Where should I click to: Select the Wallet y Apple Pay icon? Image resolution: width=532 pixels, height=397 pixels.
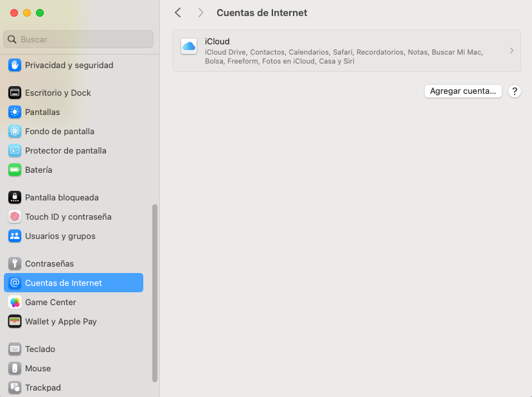point(15,321)
